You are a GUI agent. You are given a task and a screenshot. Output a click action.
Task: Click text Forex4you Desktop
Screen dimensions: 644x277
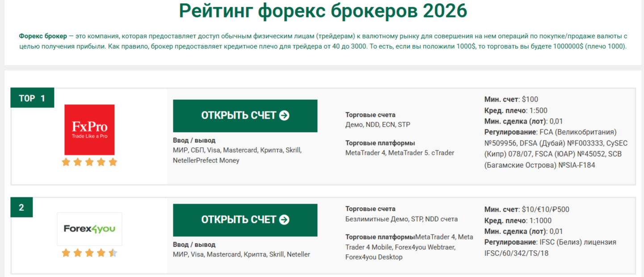[x=374, y=257]
